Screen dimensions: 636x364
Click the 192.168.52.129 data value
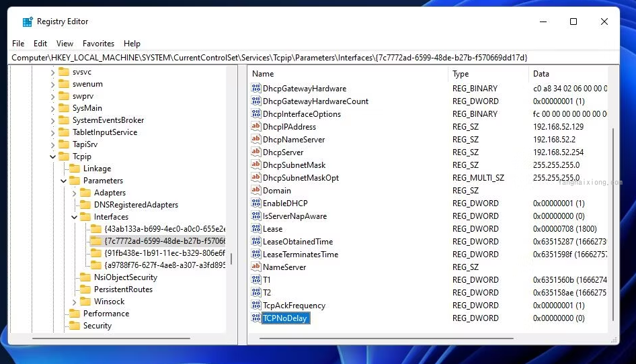[558, 126]
